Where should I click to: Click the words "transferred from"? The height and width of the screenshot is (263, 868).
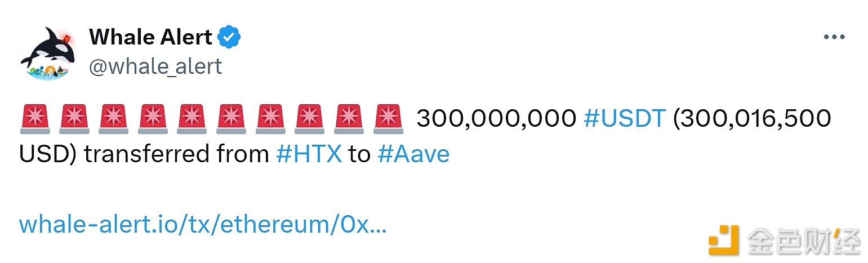pos(176,154)
